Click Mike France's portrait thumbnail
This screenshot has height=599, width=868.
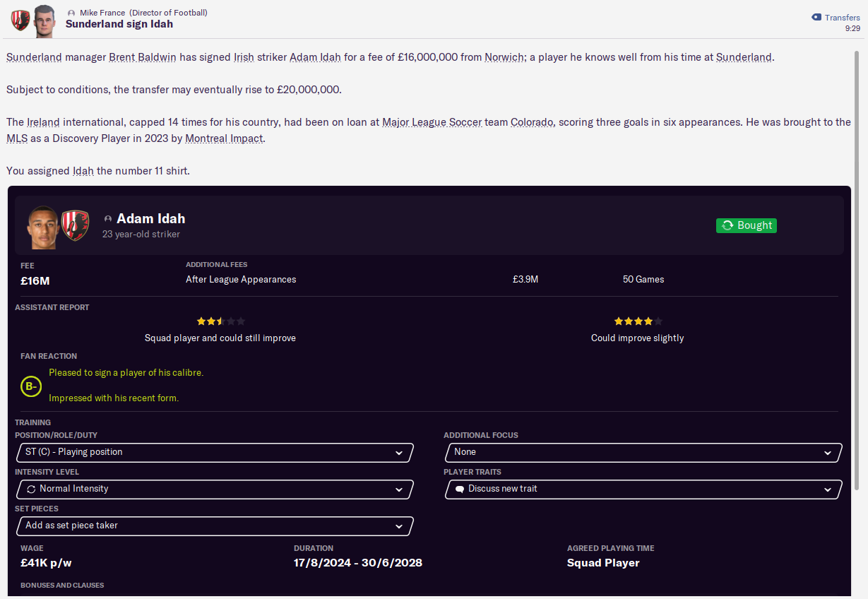click(44, 20)
